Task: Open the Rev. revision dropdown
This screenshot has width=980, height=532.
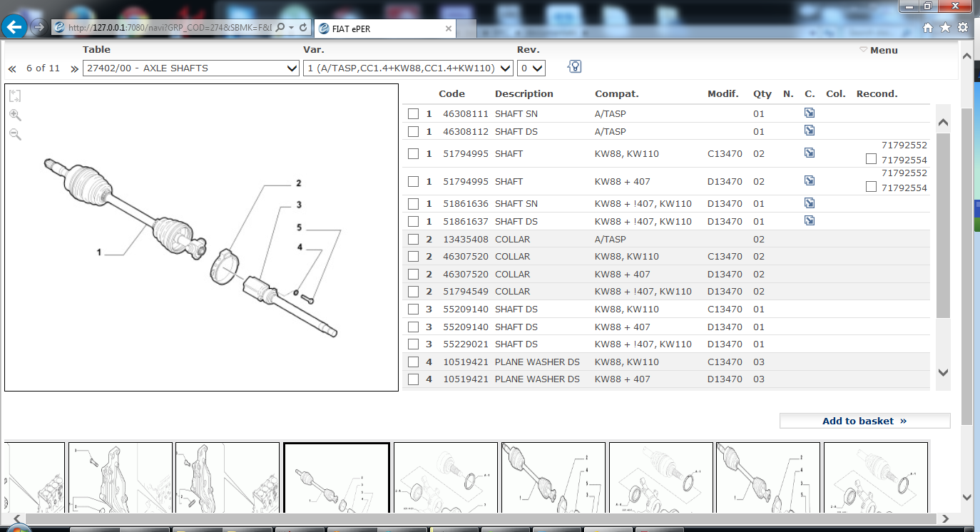Action: coord(531,68)
